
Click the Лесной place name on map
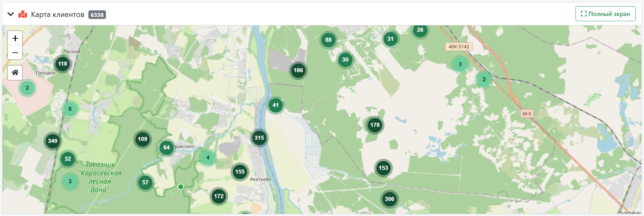[72, 51]
